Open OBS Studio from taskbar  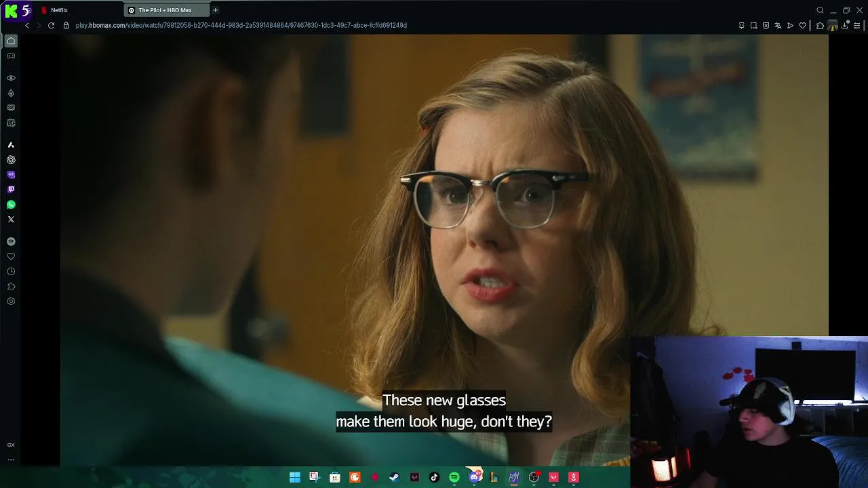(x=534, y=477)
